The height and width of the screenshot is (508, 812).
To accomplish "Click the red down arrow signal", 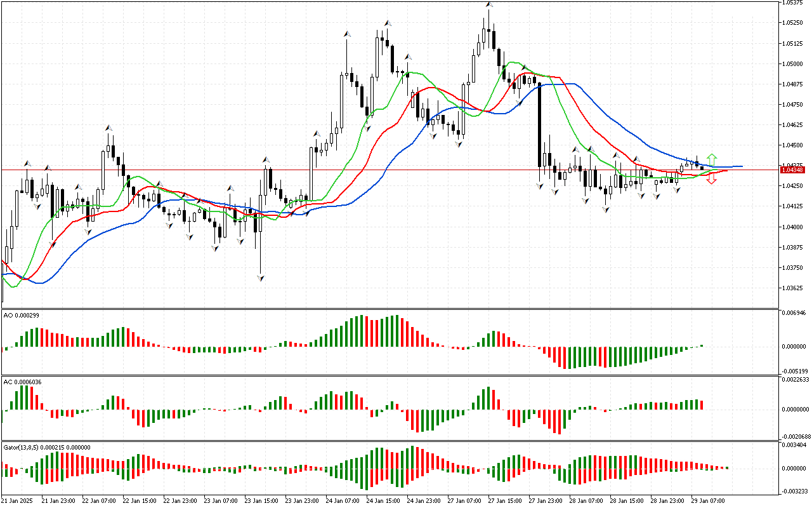I will (712, 179).
